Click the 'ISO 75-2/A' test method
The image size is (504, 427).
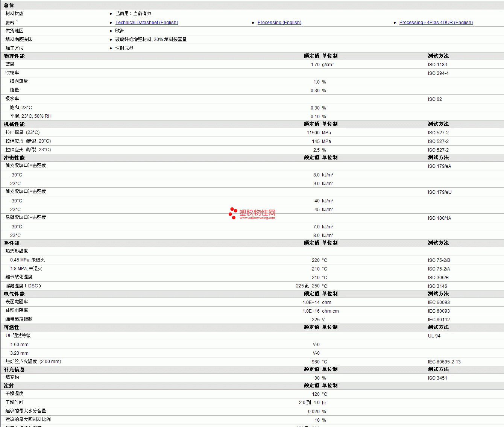tap(439, 269)
